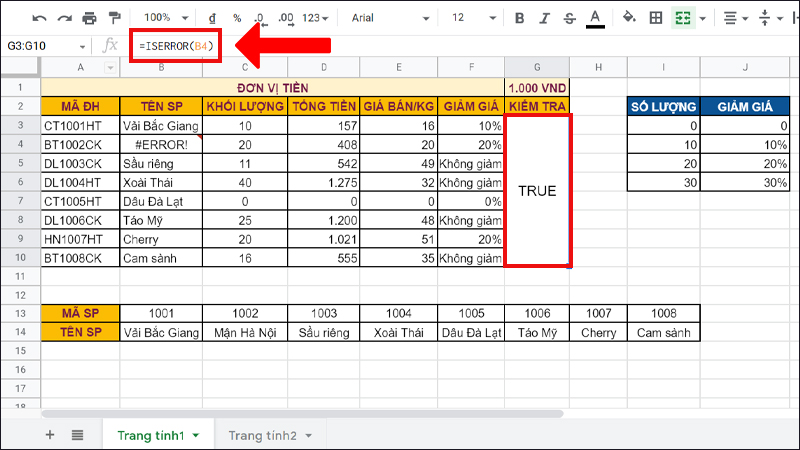The height and width of the screenshot is (450, 800).
Task: Click the fx function icon
Action: tap(110, 46)
